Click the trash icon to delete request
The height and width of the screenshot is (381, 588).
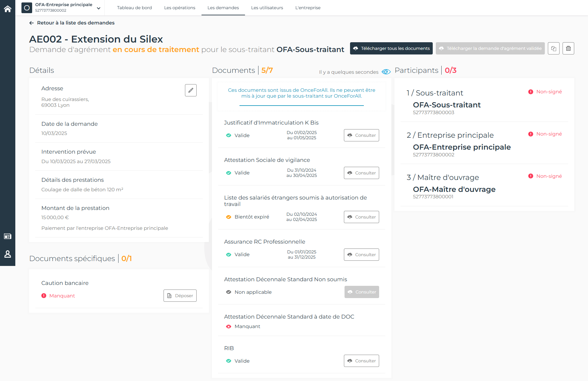pos(568,48)
